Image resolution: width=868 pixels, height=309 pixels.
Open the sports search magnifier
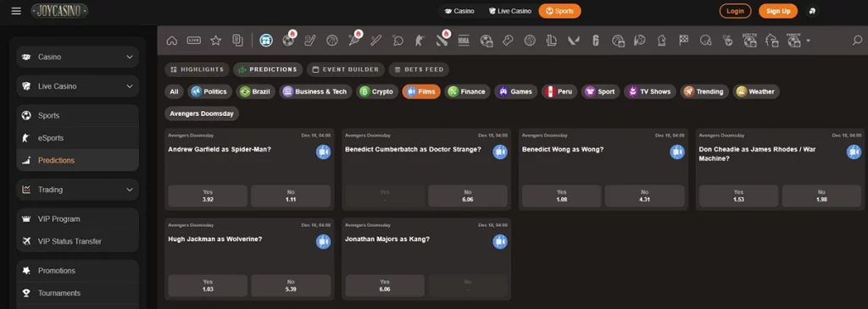click(857, 41)
